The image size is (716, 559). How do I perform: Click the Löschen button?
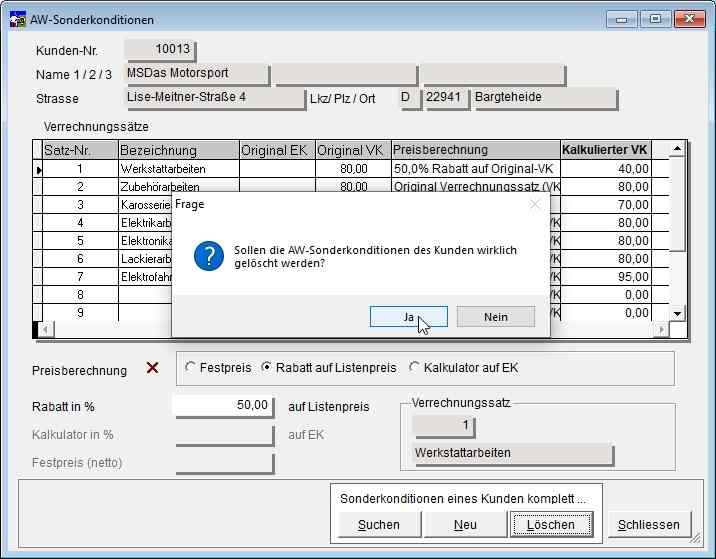coord(551,525)
